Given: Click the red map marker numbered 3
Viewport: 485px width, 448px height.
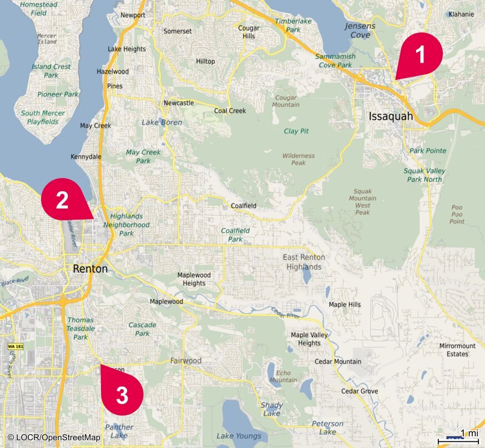Looking at the screenshot, I should click(122, 390).
